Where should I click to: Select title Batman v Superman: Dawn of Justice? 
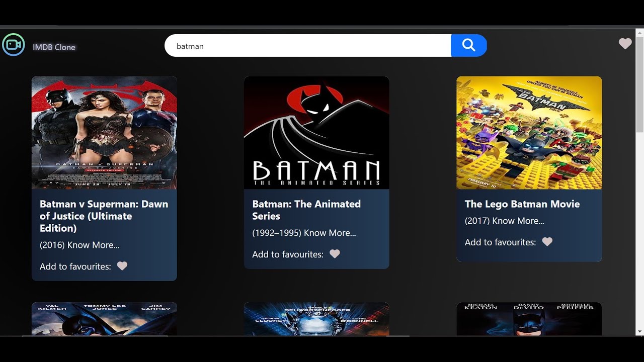104,216
